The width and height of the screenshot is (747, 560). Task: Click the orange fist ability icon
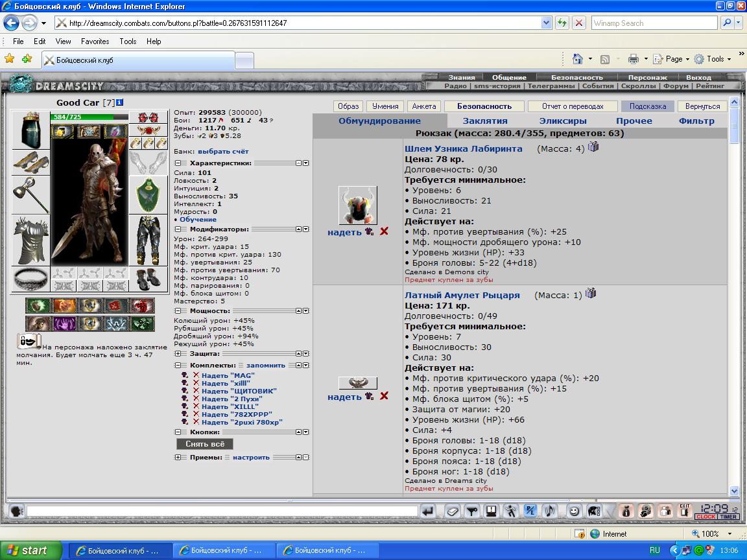(x=64, y=306)
